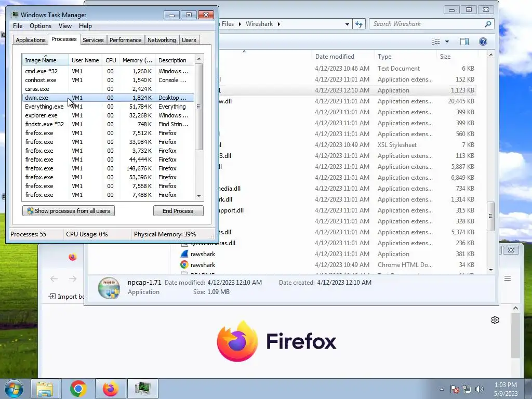Change view with the Explorer view icon
The height and width of the screenshot is (399, 532).
pos(436,42)
